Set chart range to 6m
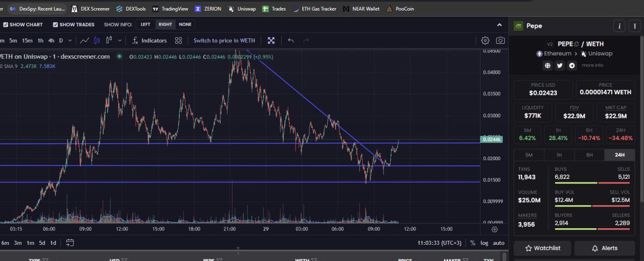This screenshot has height=261, width=644. [5, 243]
